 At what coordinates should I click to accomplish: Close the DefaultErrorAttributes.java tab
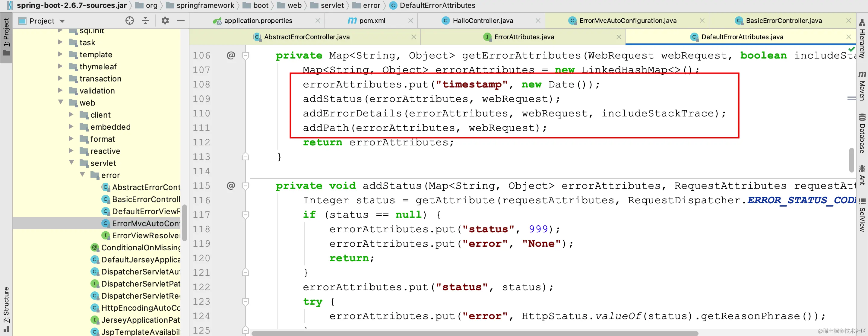click(x=848, y=37)
